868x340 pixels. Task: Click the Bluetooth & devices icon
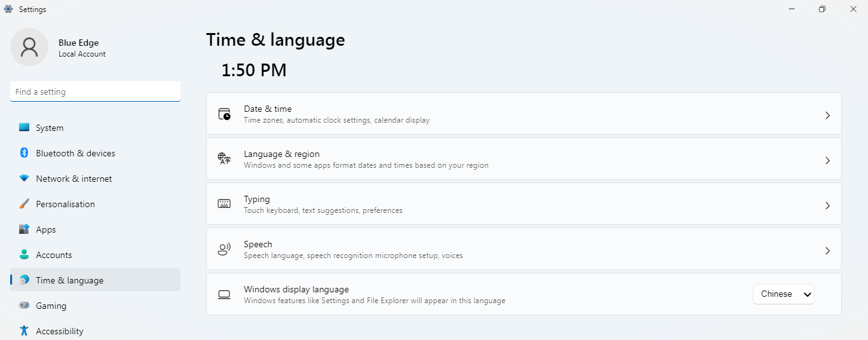24,153
